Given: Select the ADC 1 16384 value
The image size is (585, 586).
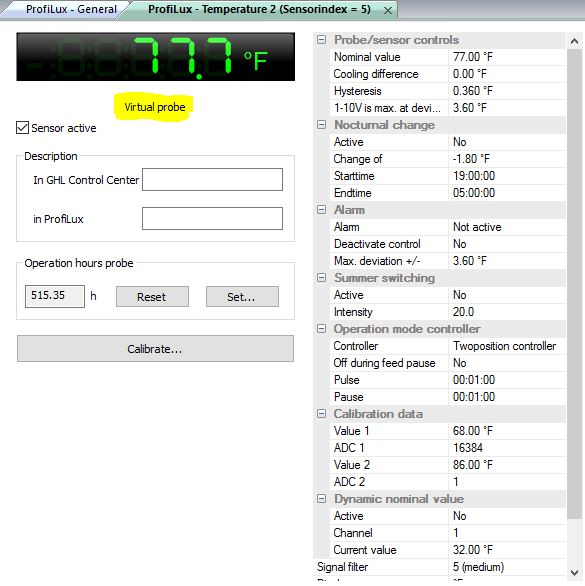Looking at the screenshot, I should point(507,448).
